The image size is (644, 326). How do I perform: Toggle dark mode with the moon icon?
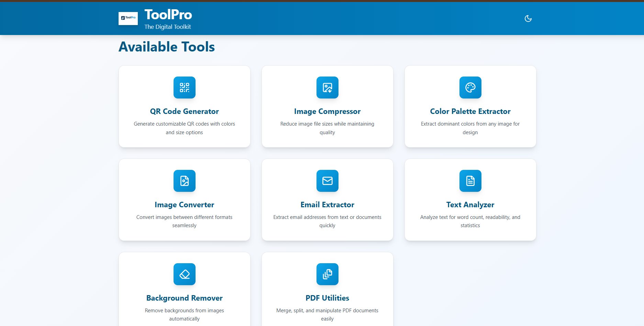528,18
